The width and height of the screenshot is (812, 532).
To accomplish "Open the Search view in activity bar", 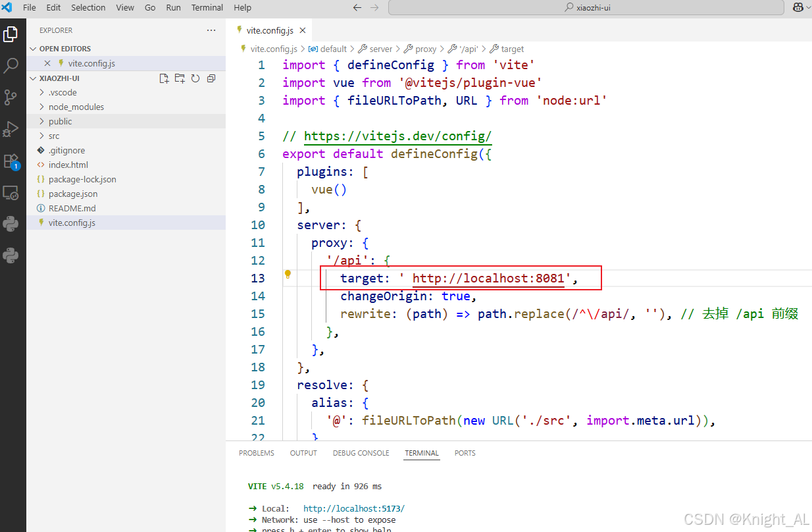I will coord(11,65).
